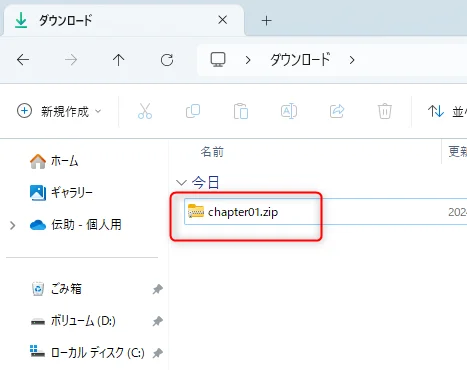Screen dimensions: 467x370
Task: Rename using the rename toolbar icon
Action: point(289,111)
